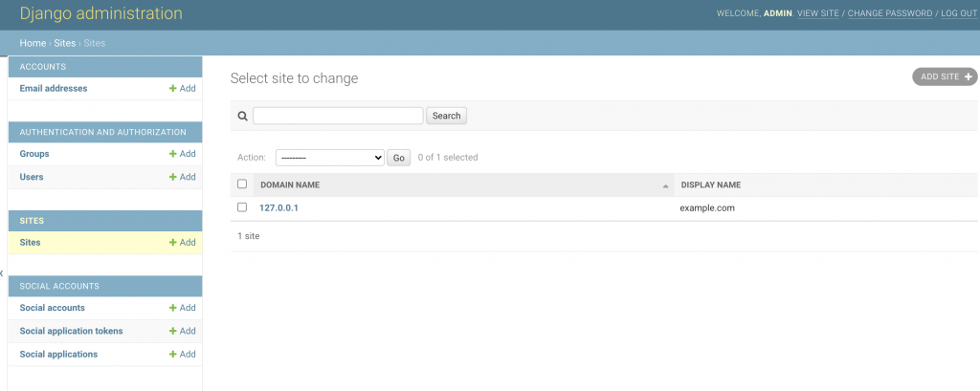
Task: Add a new Social account
Action: click(x=183, y=308)
